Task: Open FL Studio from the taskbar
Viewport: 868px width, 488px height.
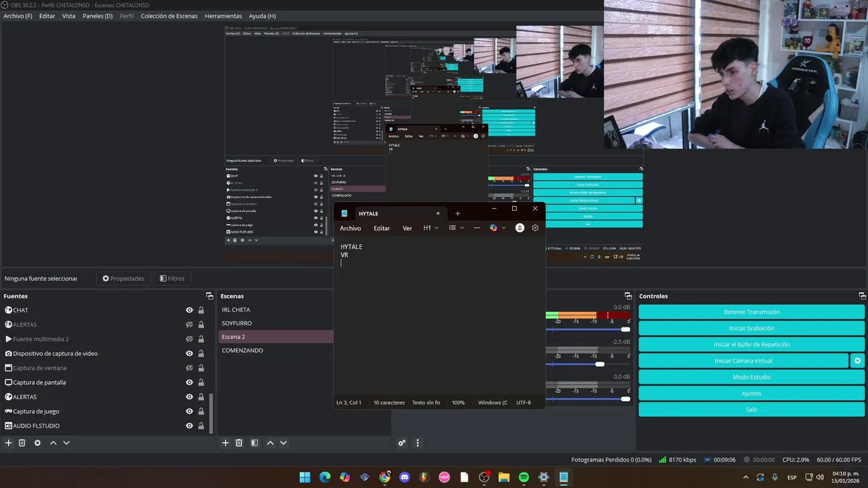Action: (425, 477)
